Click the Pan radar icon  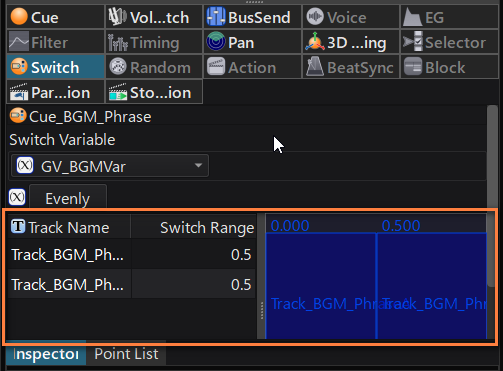tap(216, 41)
